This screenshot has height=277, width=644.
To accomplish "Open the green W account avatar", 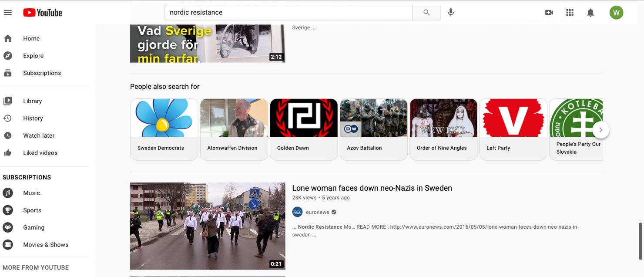I will tap(616, 12).
